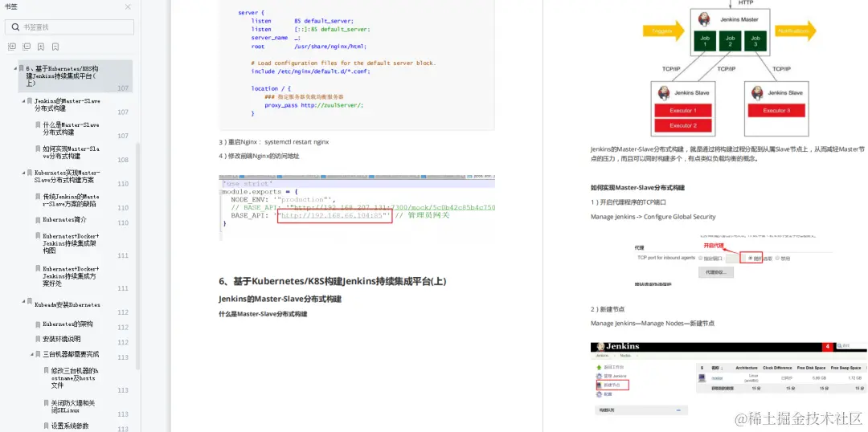Viewport: 868px width, 432px height.
Task: Click the collapse all bookmarks icon
Action: point(26,47)
